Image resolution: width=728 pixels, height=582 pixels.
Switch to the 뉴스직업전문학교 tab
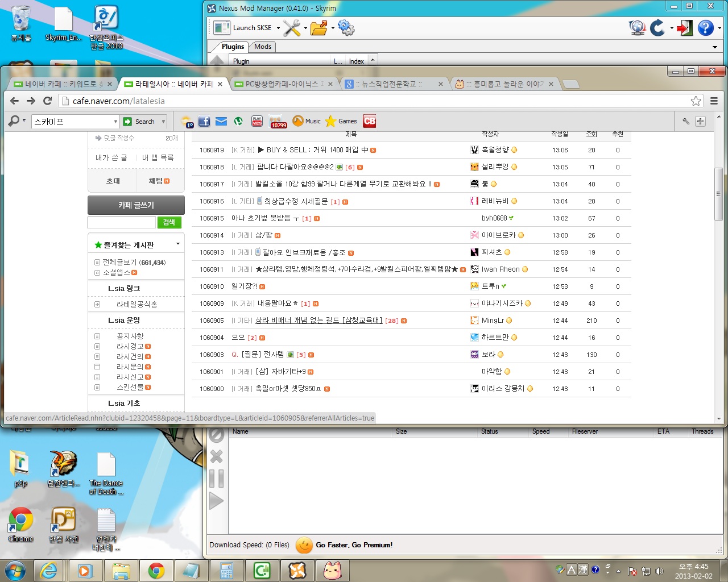pyautogui.click(x=392, y=84)
